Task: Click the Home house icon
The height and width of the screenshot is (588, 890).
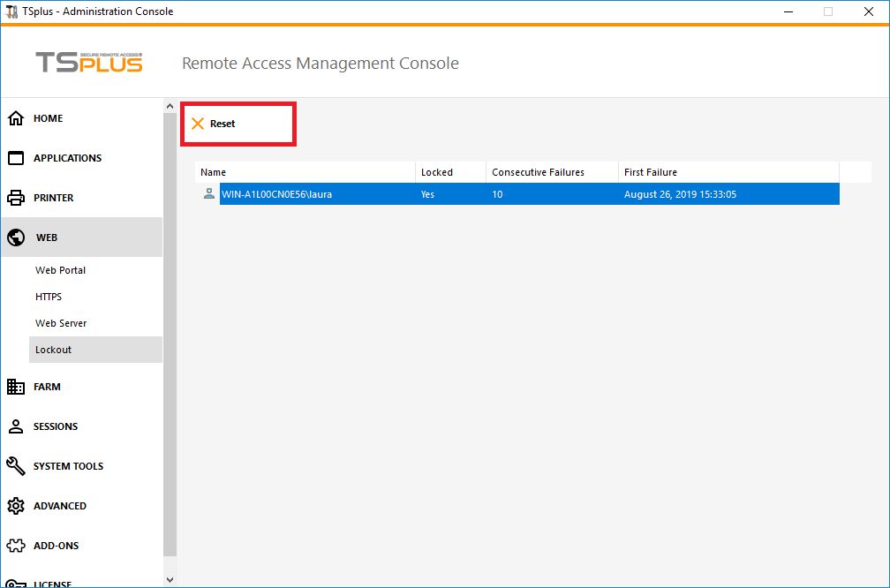Action: coord(16,118)
